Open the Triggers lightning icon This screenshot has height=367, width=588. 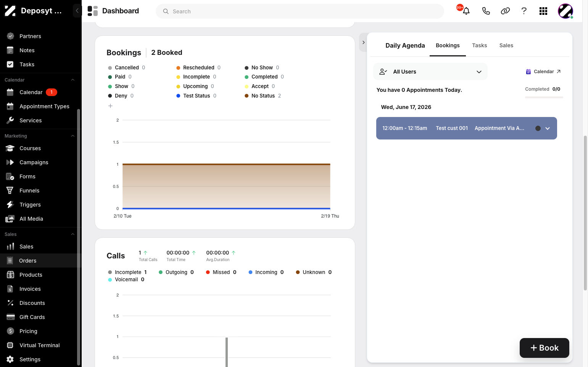point(10,205)
